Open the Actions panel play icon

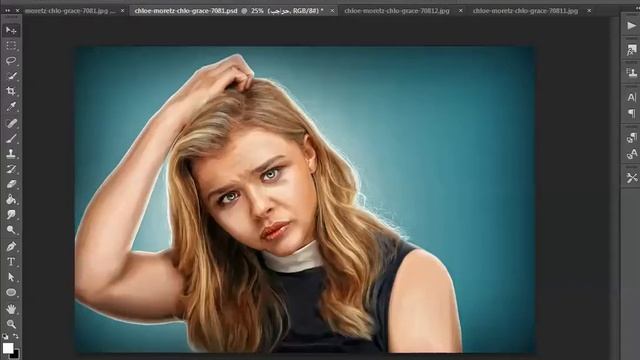[631, 26]
